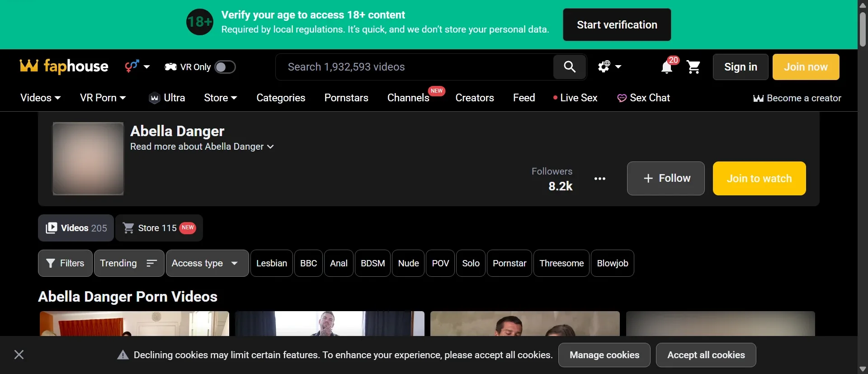Viewport: 868px width, 374px height.
Task: Open the shopping cart
Action: pos(693,67)
